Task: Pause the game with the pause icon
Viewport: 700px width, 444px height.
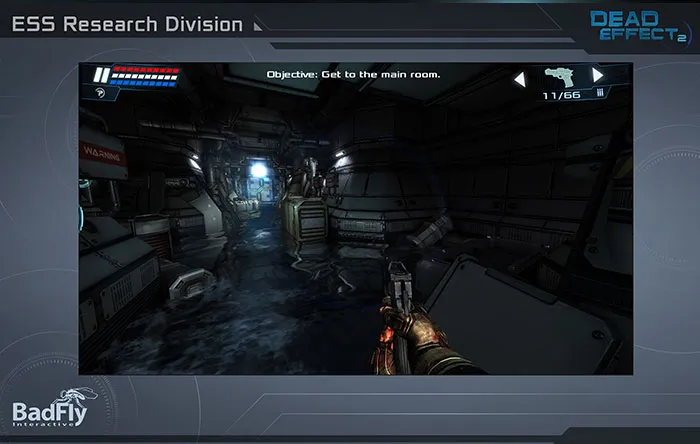Action: (x=101, y=75)
